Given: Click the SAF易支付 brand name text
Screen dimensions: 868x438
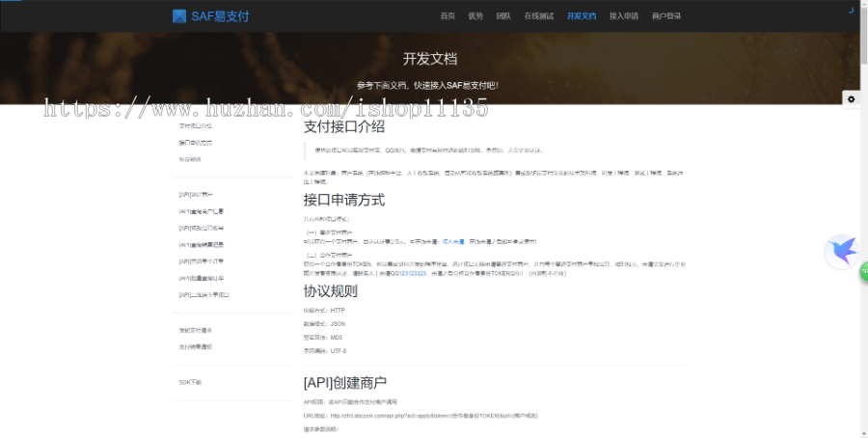Looking at the screenshot, I should (220, 16).
